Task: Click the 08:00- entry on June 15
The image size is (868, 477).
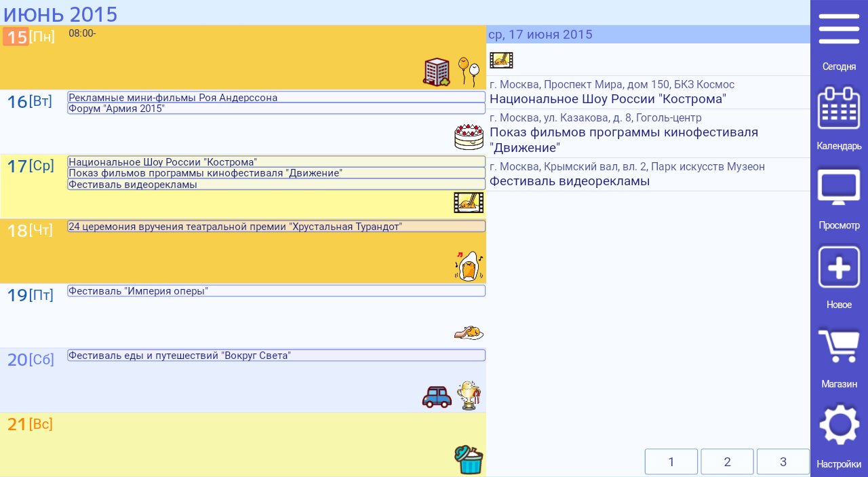Action: [82, 33]
